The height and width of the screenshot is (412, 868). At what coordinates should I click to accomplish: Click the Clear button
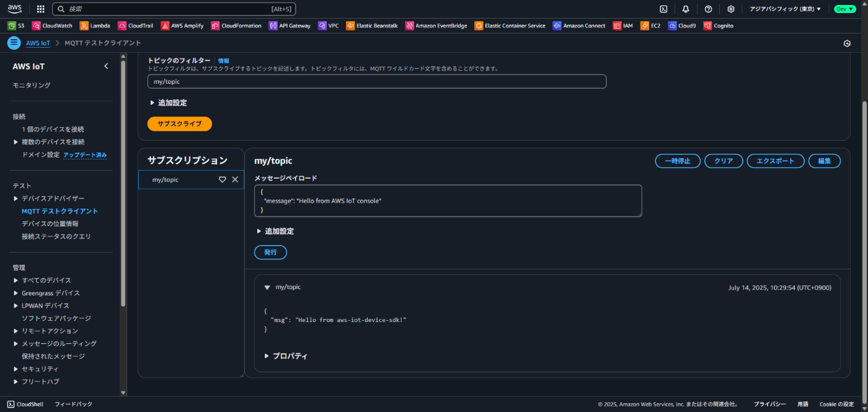coord(724,161)
